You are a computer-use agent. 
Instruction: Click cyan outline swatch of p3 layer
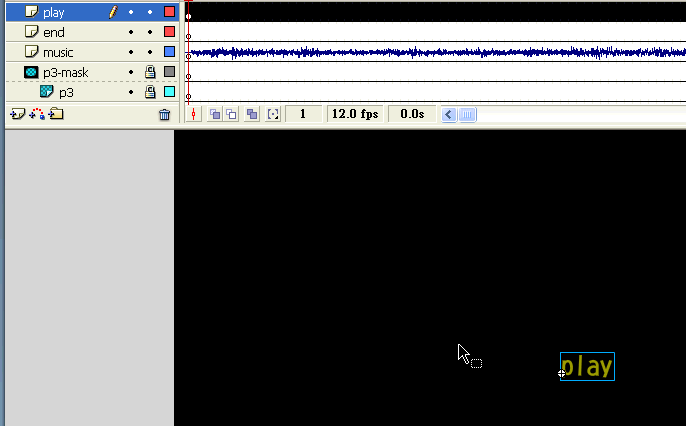[x=169, y=91]
